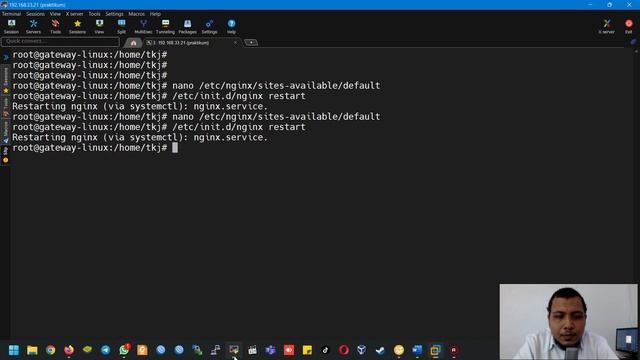Expand the sidebar with double-arrow chevron
The width and height of the screenshot is (640, 360).
tap(6, 57)
